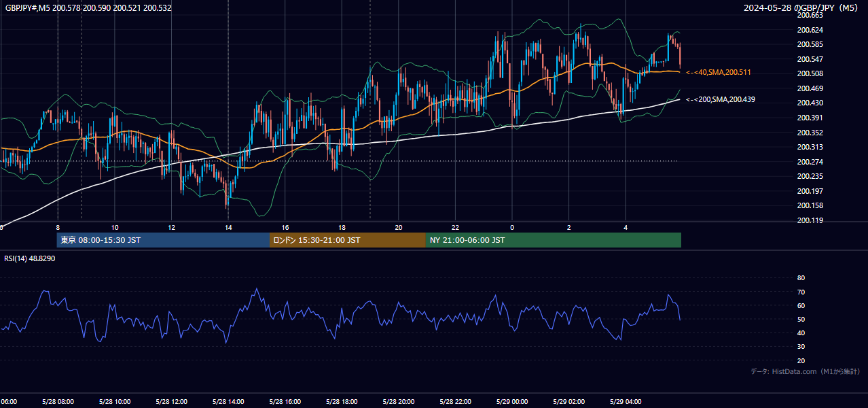Click the chart title '2024-05-28 のGBP/JPY (M5)'
Screen dimensions: 868x408
click(801, 7)
